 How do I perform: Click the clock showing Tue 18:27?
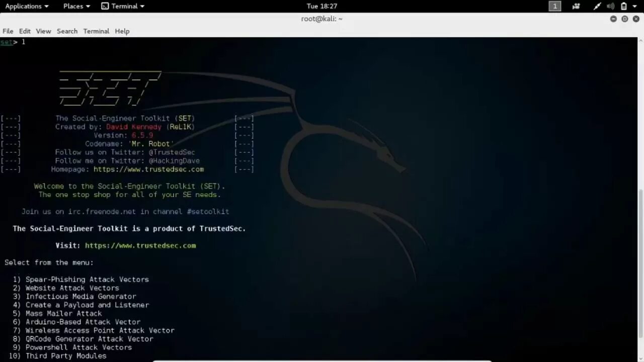(321, 6)
